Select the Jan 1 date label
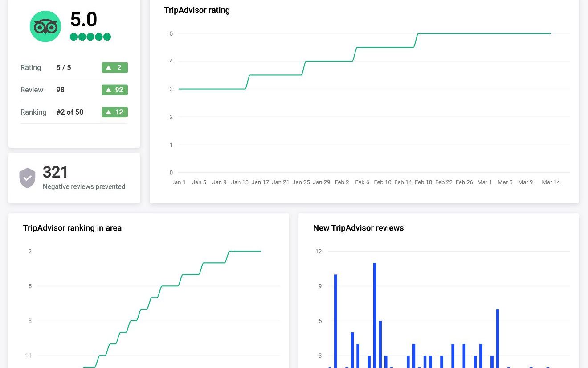 pos(179,182)
